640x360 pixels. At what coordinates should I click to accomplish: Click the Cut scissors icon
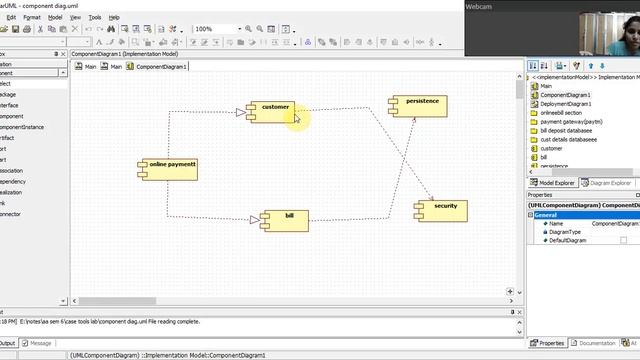click(40, 29)
